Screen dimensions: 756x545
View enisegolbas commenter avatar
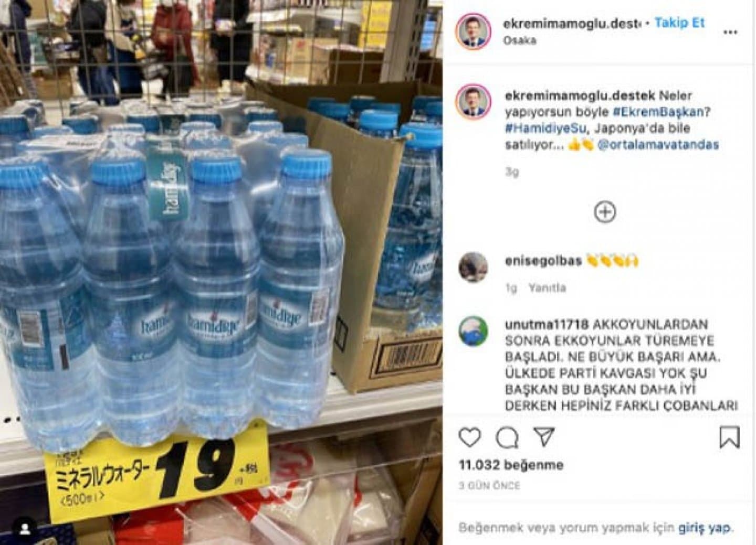click(x=474, y=267)
